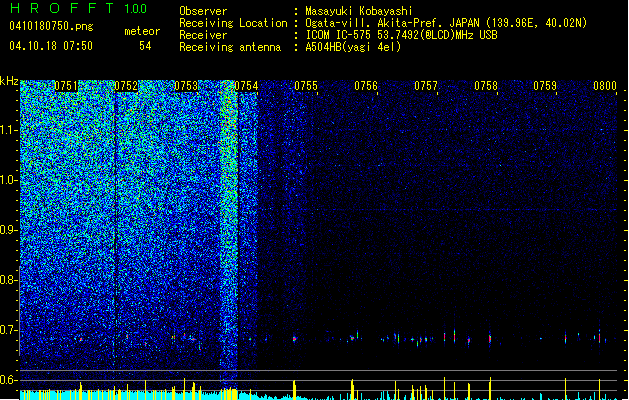Click the meteor label
The image size is (629, 400).
tap(142, 31)
